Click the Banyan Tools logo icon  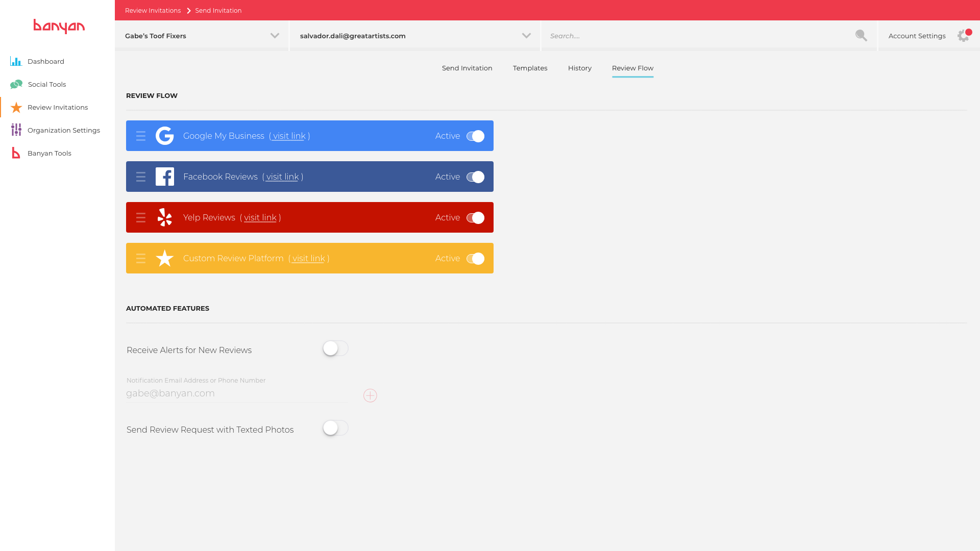click(16, 153)
